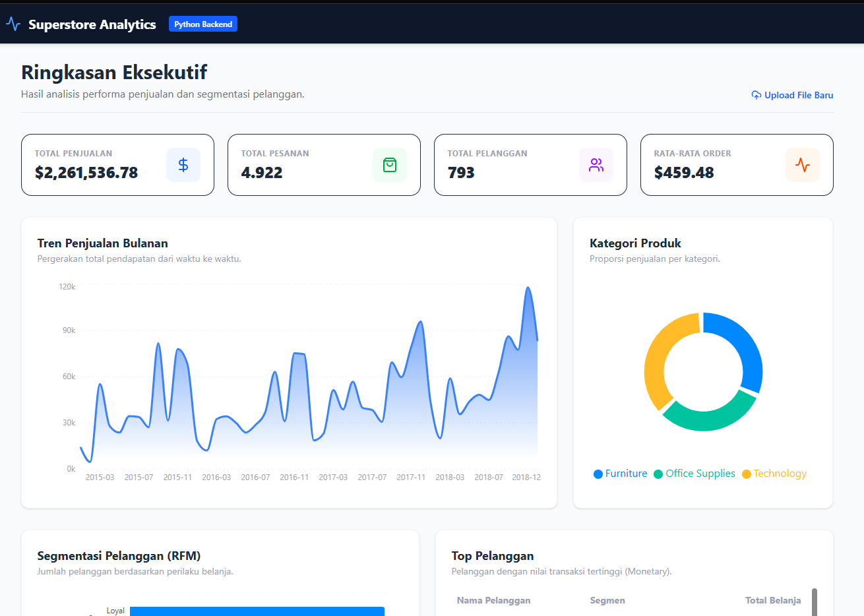Screen dimensions: 864x616
Task: Click the shopping bag icon in Total Pesanan
Action: tap(390, 165)
